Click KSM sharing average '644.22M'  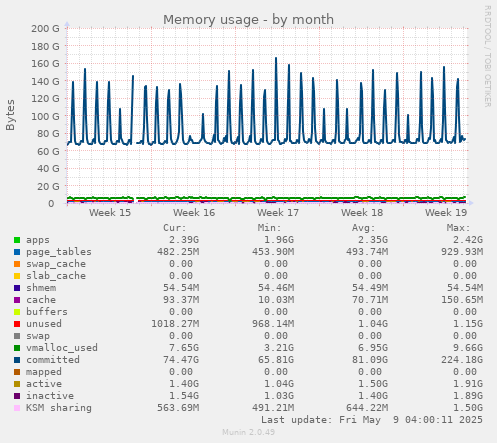click(367, 408)
